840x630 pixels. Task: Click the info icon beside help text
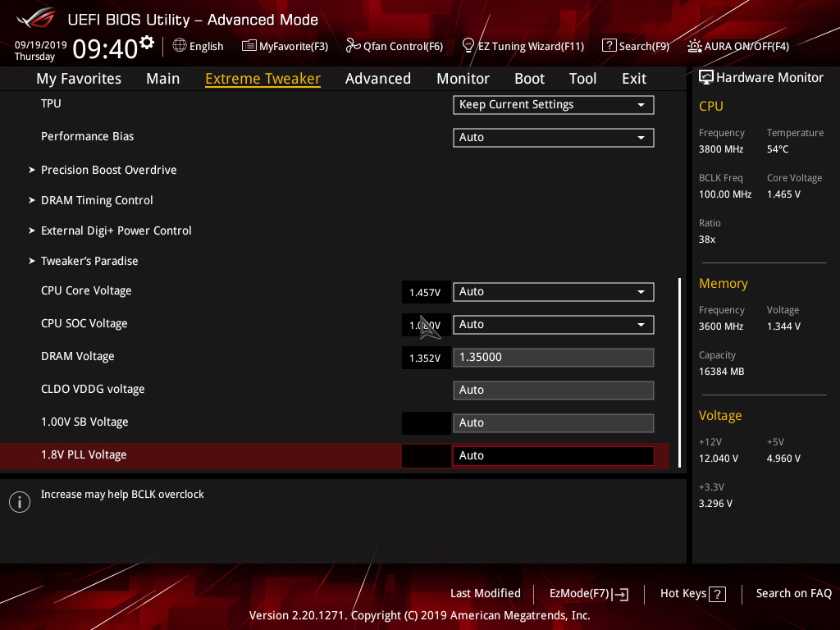click(20, 502)
